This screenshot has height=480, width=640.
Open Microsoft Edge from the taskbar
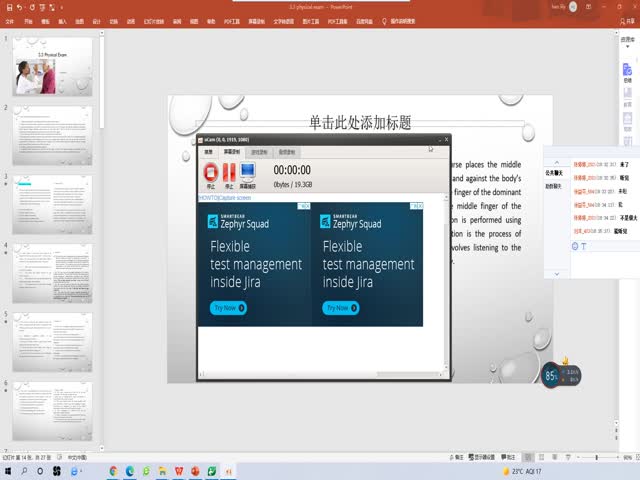tap(131, 471)
